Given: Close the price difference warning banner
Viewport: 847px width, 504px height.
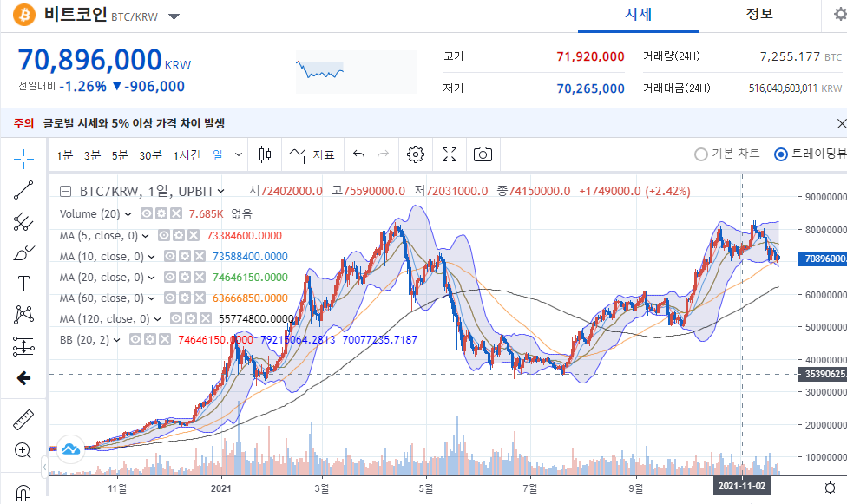Looking at the screenshot, I should 841,124.
